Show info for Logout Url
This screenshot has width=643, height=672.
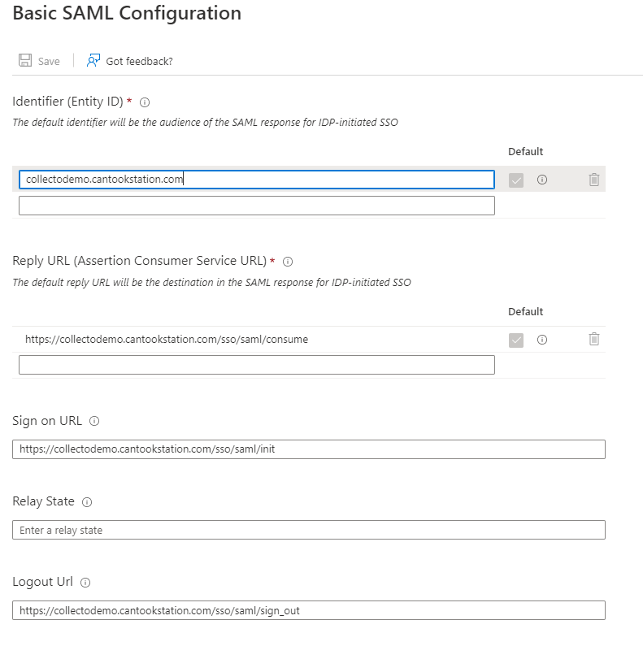click(x=85, y=583)
